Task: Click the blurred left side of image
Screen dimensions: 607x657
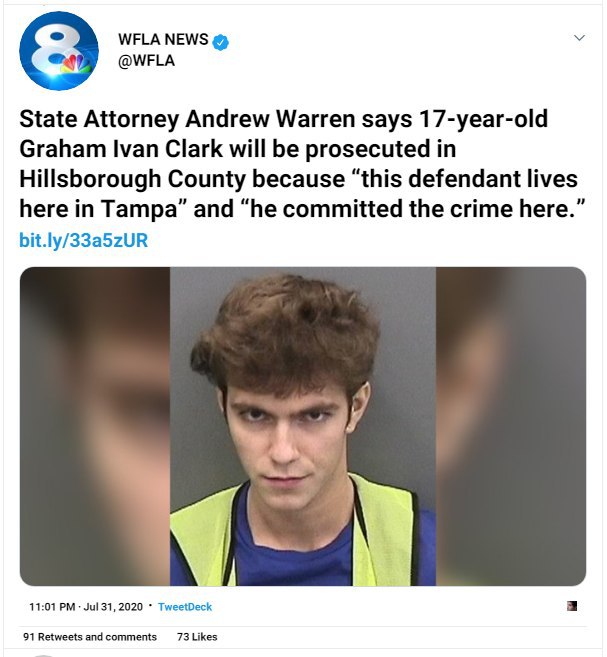Action: tap(95, 426)
